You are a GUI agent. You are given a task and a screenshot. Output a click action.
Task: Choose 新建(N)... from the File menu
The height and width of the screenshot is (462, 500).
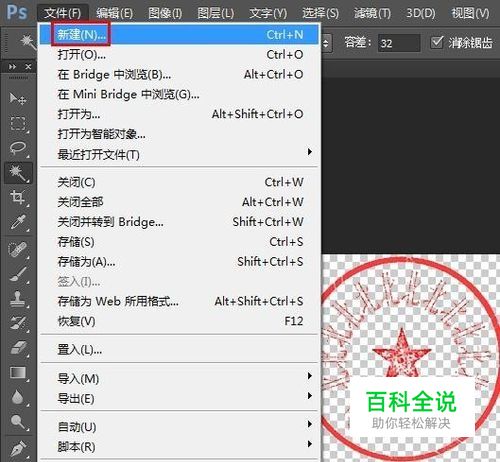pyautogui.click(x=180, y=34)
